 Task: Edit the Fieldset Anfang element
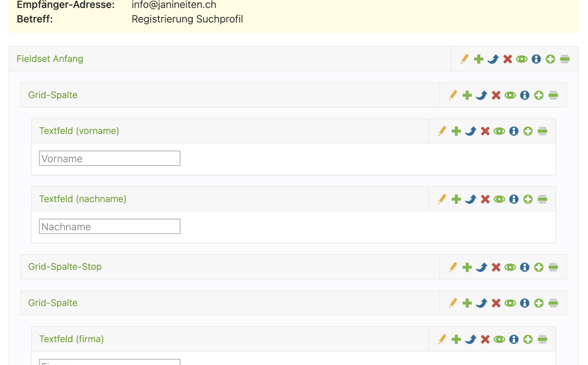pos(464,59)
